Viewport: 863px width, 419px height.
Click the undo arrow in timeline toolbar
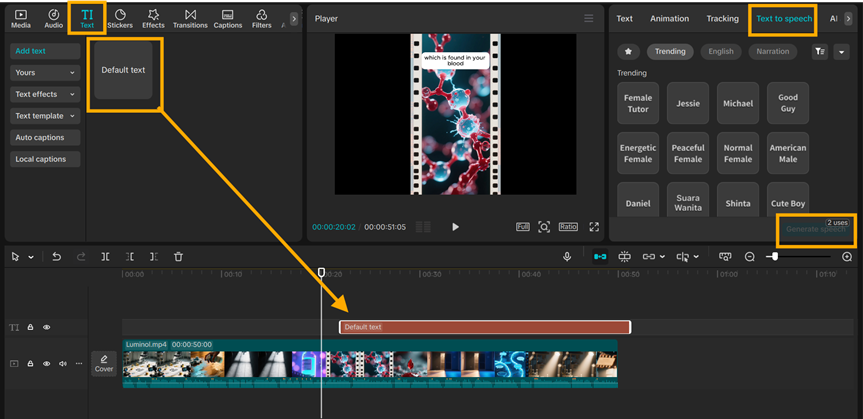pyautogui.click(x=56, y=257)
